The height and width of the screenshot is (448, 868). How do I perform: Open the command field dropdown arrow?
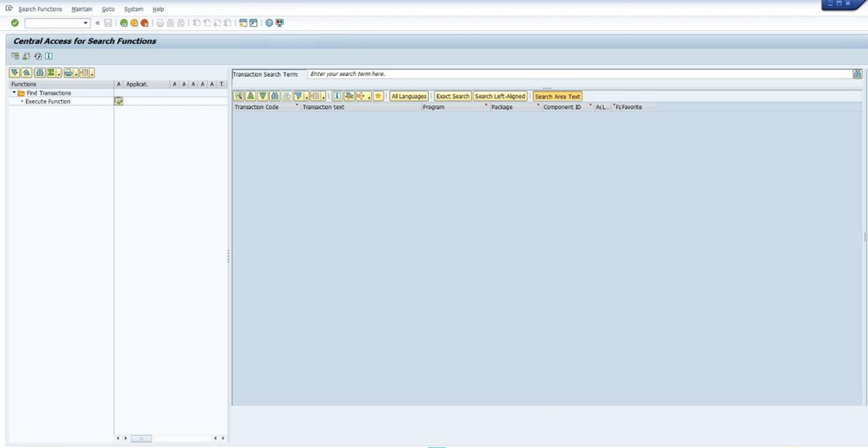tap(85, 23)
